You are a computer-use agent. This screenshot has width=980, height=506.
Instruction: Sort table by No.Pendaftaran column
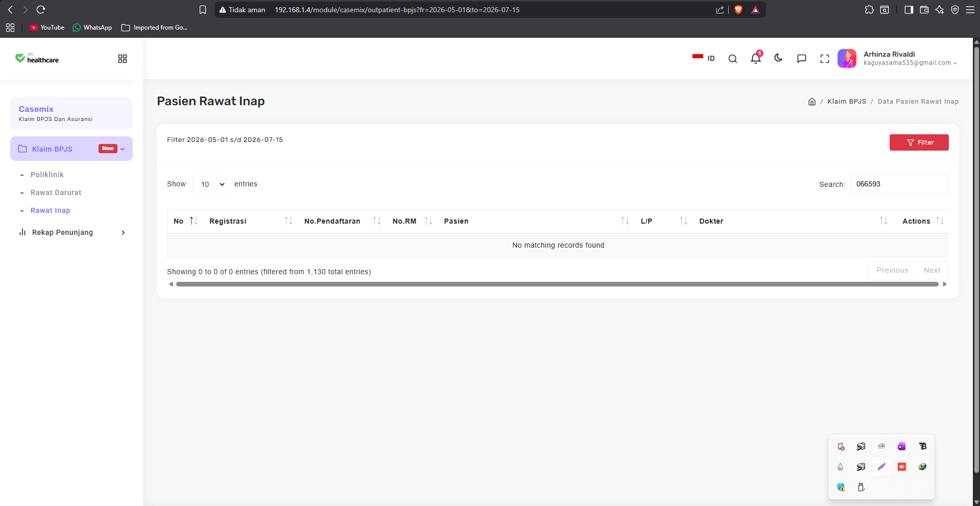pos(342,221)
